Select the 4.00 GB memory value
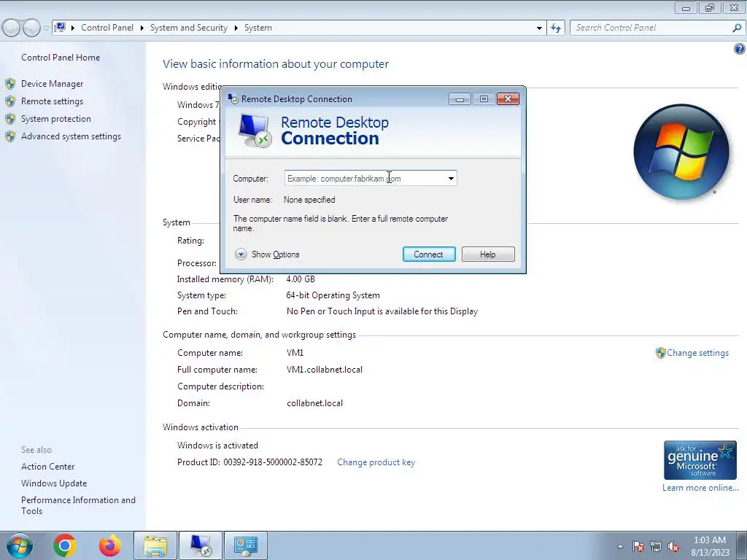This screenshot has height=560, width=747. coord(301,279)
